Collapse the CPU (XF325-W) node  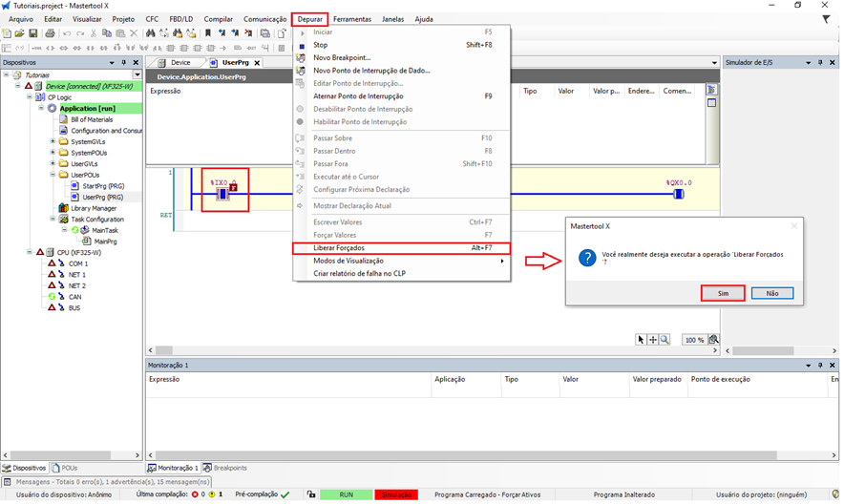click(x=30, y=253)
